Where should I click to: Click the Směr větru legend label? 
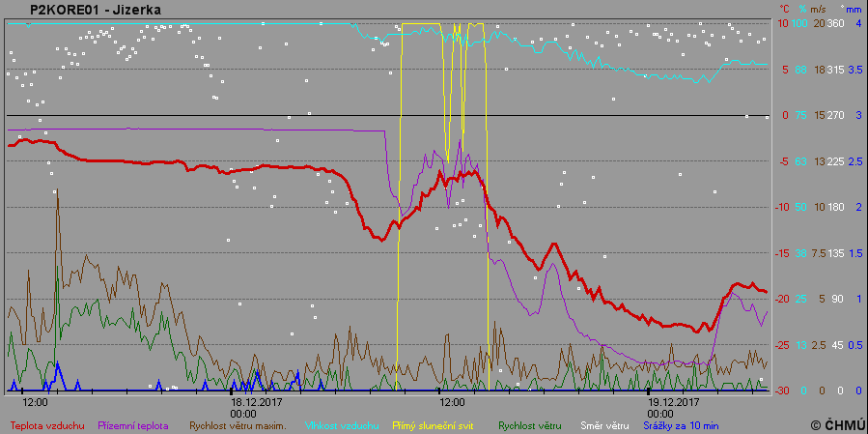603,425
